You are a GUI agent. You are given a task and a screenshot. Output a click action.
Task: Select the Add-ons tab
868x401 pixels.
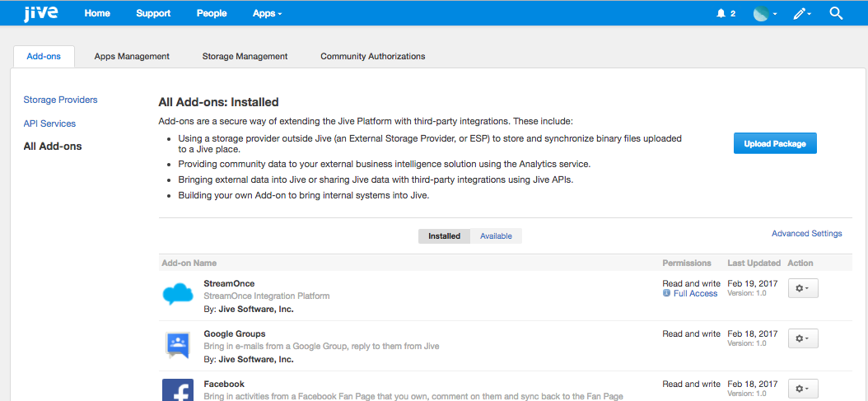44,57
